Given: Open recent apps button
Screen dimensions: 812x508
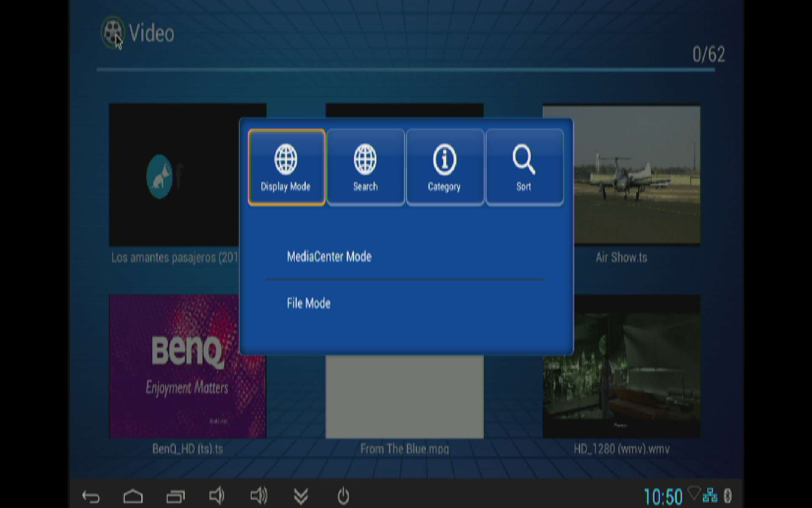Looking at the screenshot, I should pyautogui.click(x=175, y=496).
